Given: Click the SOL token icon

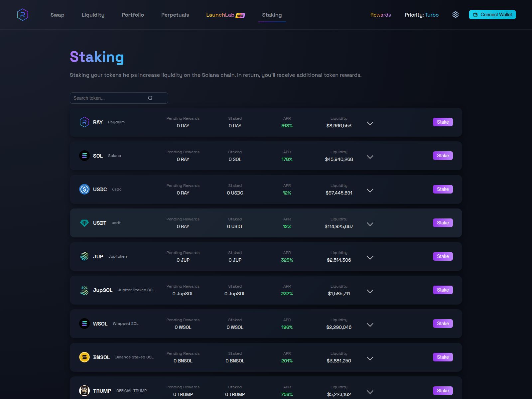Looking at the screenshot, I should pyautogui.click(x=84, y=156).
